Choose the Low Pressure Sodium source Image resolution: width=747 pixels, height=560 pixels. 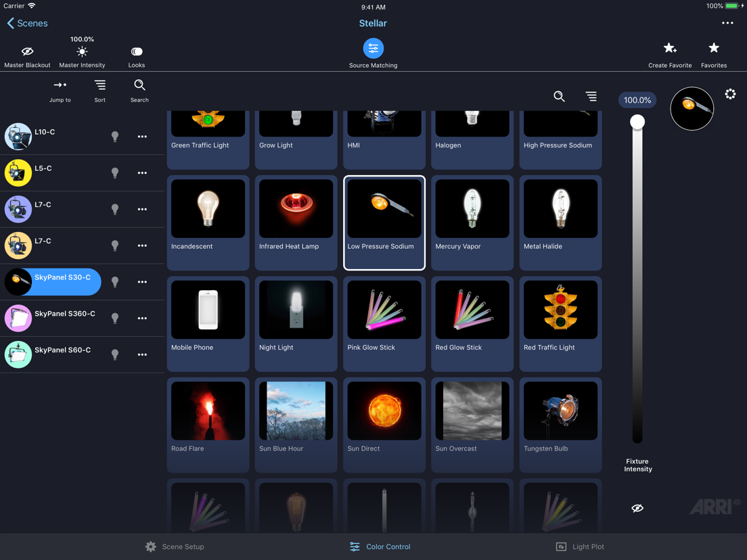[384, 223]
